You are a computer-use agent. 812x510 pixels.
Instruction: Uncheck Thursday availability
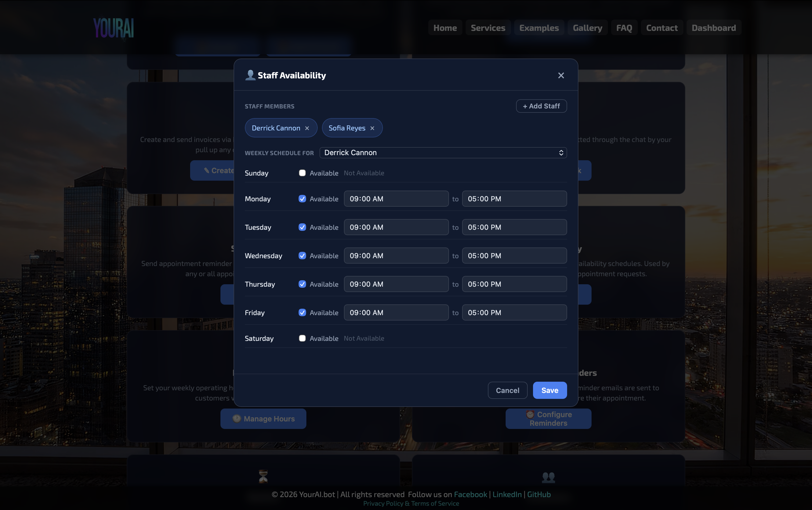[x=302, y=284]
